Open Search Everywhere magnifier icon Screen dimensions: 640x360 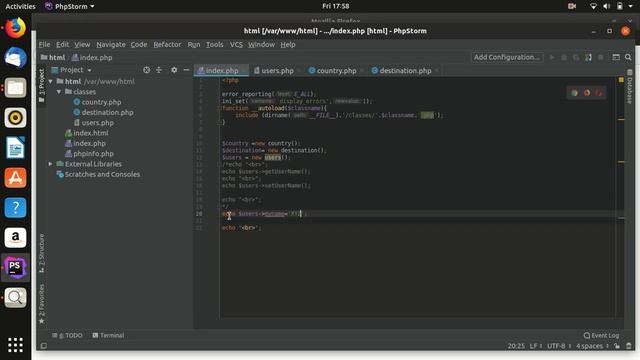point(628,58)
